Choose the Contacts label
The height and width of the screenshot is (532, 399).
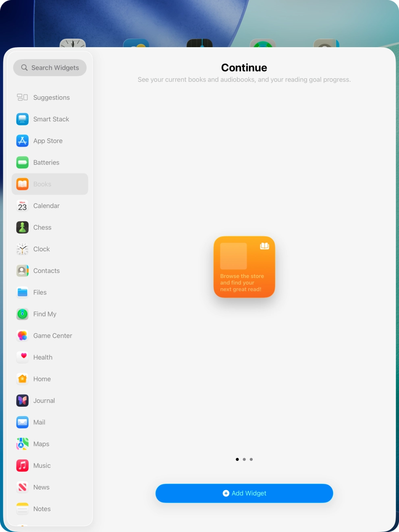click(x=46, y=271)
